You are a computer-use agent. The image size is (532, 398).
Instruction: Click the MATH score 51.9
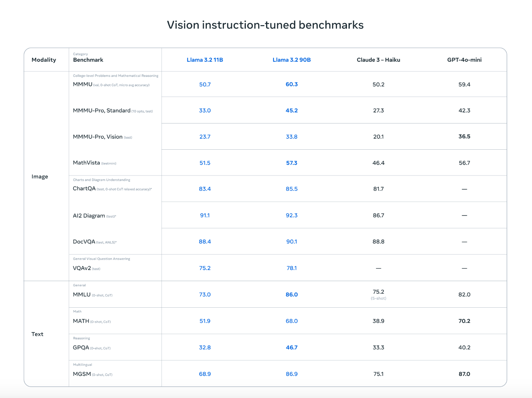pos(205,321)
